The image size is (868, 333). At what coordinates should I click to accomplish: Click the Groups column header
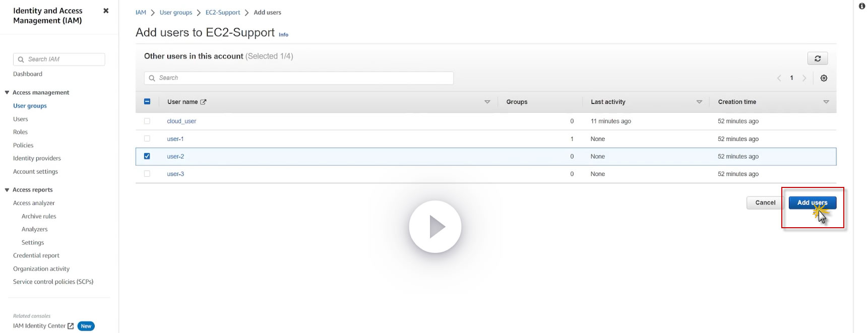[x=517, y=102]
